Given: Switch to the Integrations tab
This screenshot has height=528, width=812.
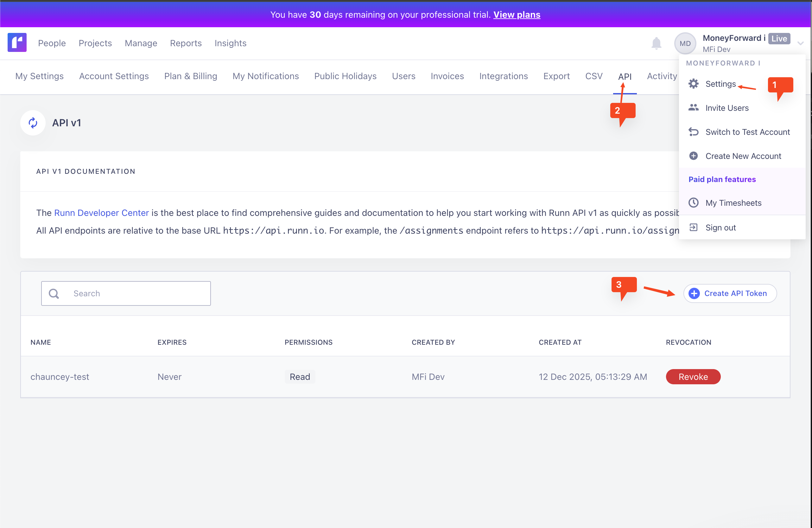Looking at the screenshot, I should coord(503,76).
